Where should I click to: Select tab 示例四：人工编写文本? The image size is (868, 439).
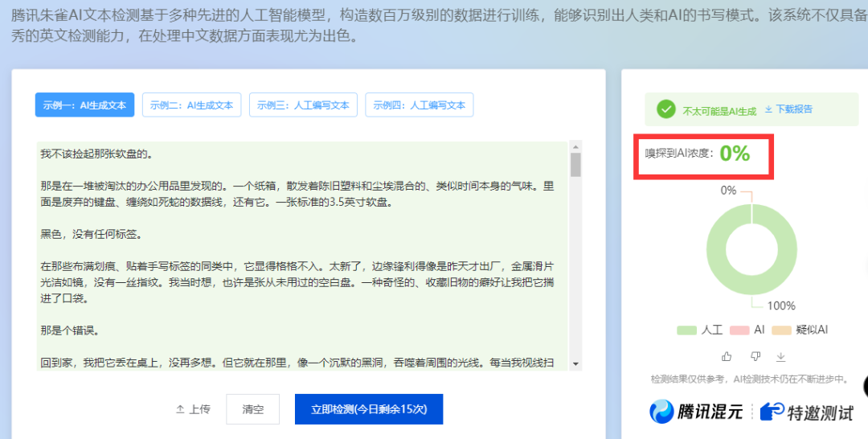(x=419, y=105)
